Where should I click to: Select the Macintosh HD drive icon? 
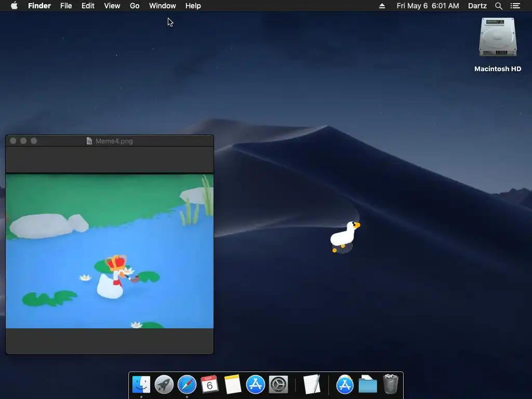pos(497,37)
